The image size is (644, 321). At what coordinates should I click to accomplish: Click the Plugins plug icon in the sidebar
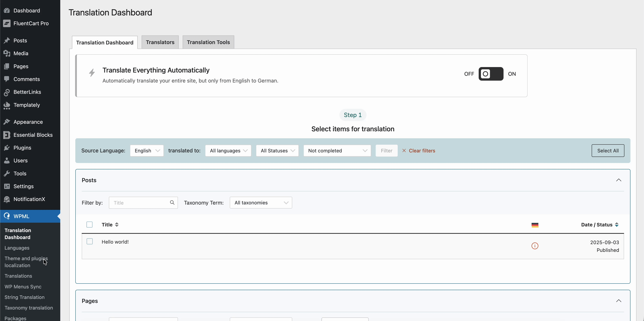(7, 148)
